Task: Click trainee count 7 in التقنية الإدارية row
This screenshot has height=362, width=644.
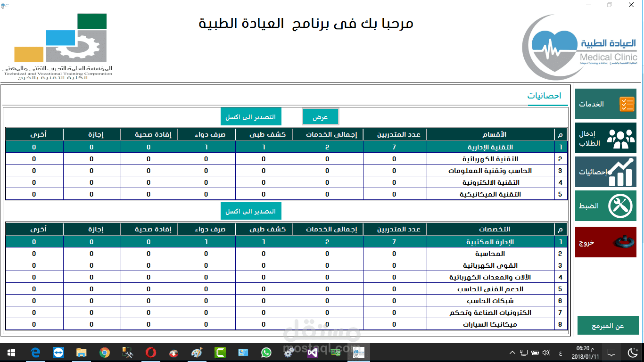Action: (x=394, y=147)
